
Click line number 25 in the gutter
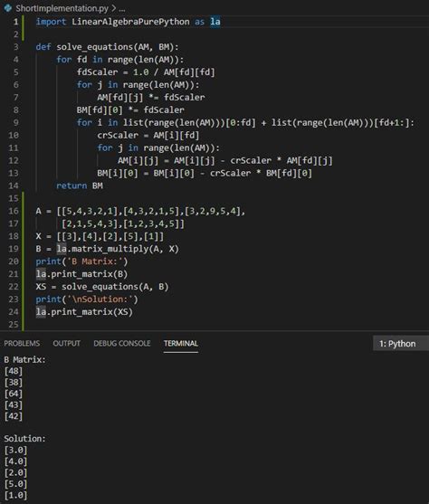click(14, 324)
